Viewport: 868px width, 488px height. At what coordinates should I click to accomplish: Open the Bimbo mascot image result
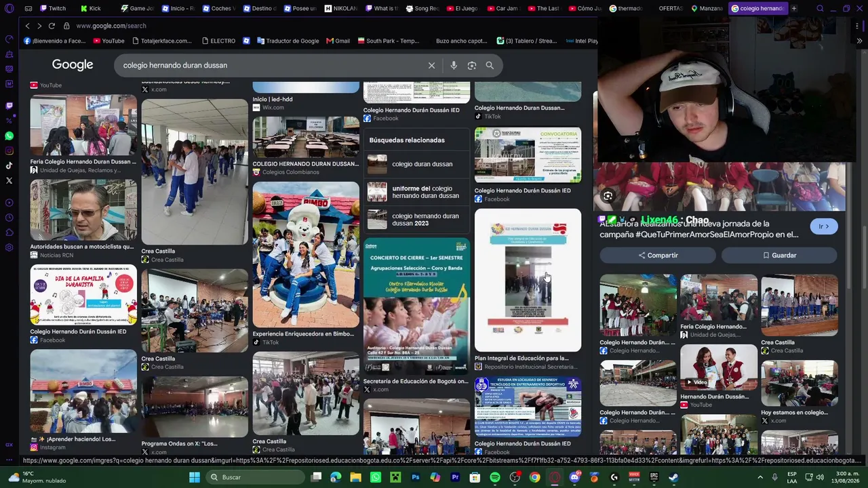(x=306, y=255)
